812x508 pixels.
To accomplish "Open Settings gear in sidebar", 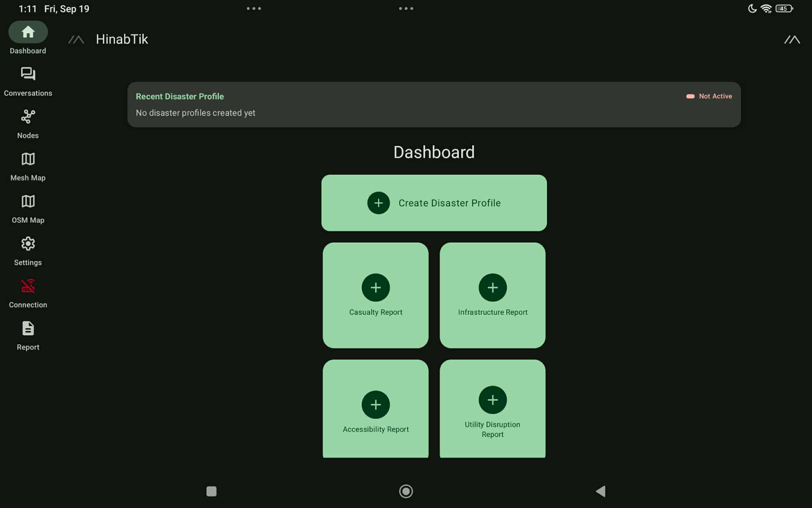I will click(28, 244).
